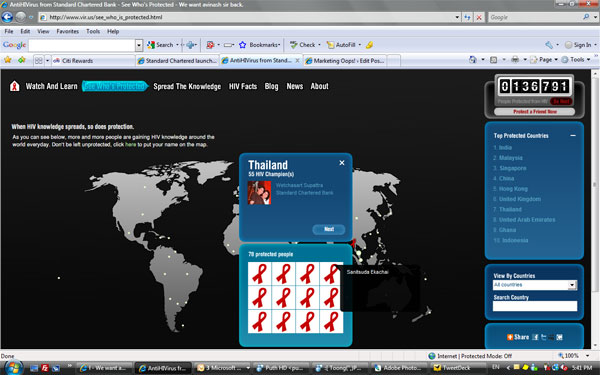Open the Quick Tabs dropdown arrow
The width and height of the screenshot is (600, 375).
coord(47,60)
